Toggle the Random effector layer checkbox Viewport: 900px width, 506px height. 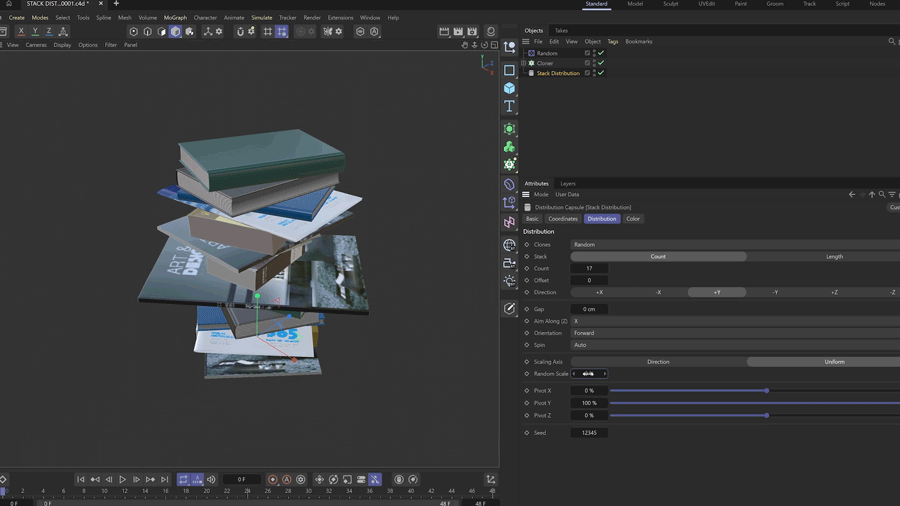coord(587,53)
